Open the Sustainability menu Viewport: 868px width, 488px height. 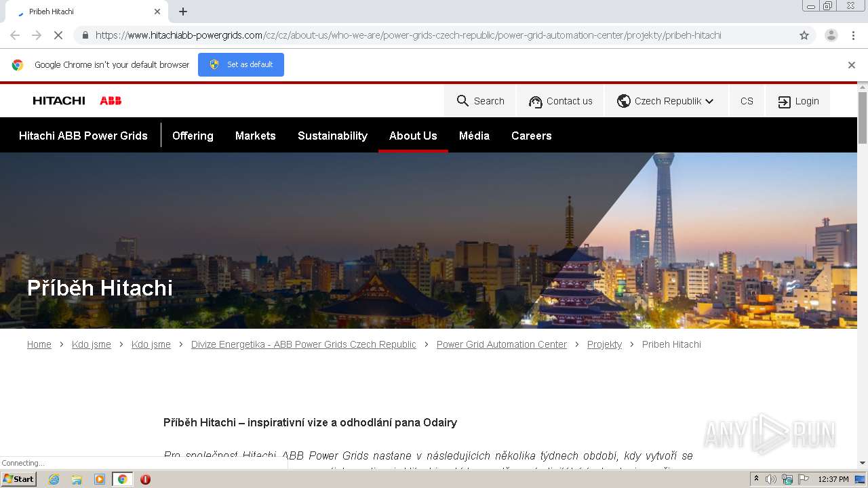332,136
